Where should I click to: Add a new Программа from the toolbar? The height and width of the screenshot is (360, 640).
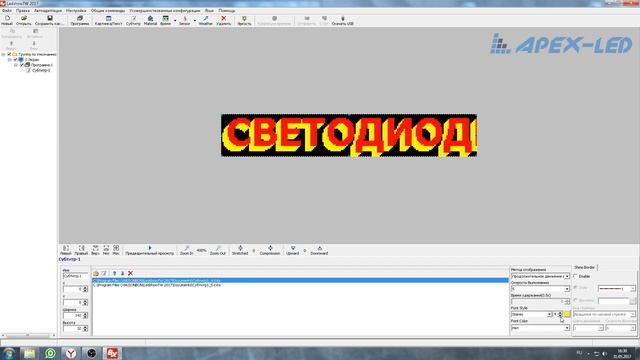click(x=80, y=20)
